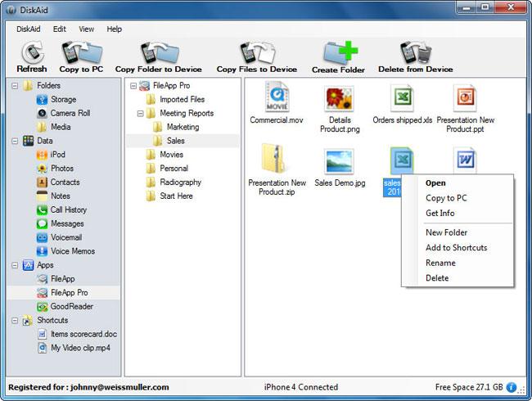Click the Create Folder toolbar icon
Screen dimensions: 532x401
(x=338, y=54)
